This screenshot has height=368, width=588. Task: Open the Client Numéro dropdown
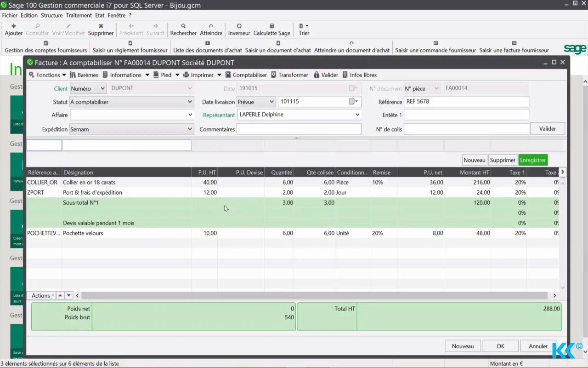click(x=88, y=88)
